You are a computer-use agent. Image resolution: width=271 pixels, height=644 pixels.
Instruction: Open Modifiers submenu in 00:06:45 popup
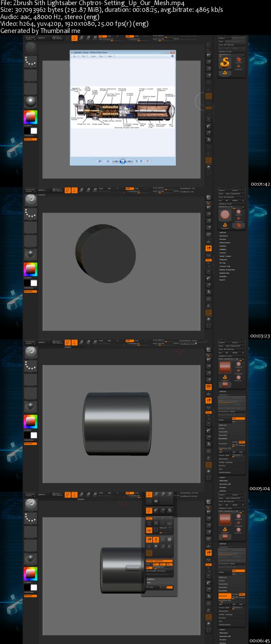[151, 579]
